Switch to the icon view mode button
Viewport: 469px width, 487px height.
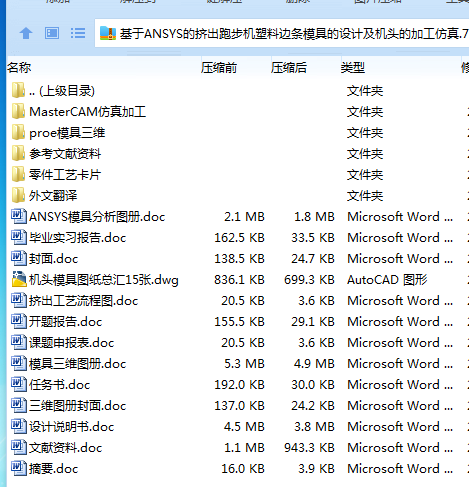point(52,33)
